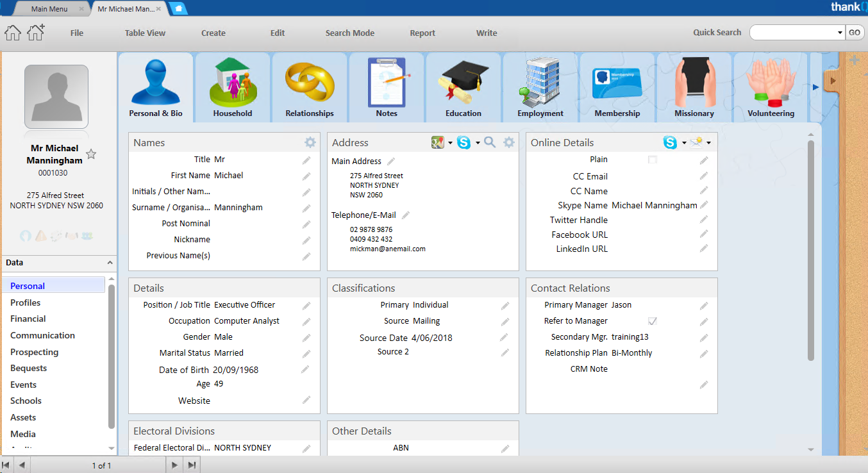Viewport: 868px width, 473px height.
Task: Click the contact photo placeholder
Action: coord(56,96)
